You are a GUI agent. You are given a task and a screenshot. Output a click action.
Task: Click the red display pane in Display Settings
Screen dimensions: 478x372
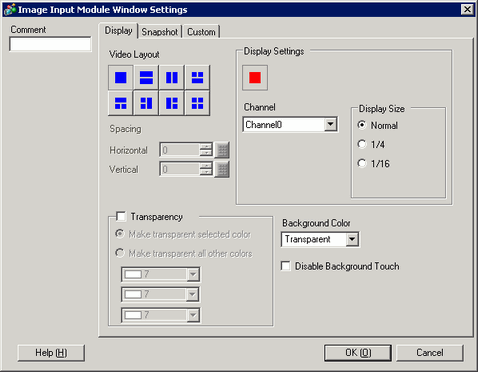click(255, 78)
